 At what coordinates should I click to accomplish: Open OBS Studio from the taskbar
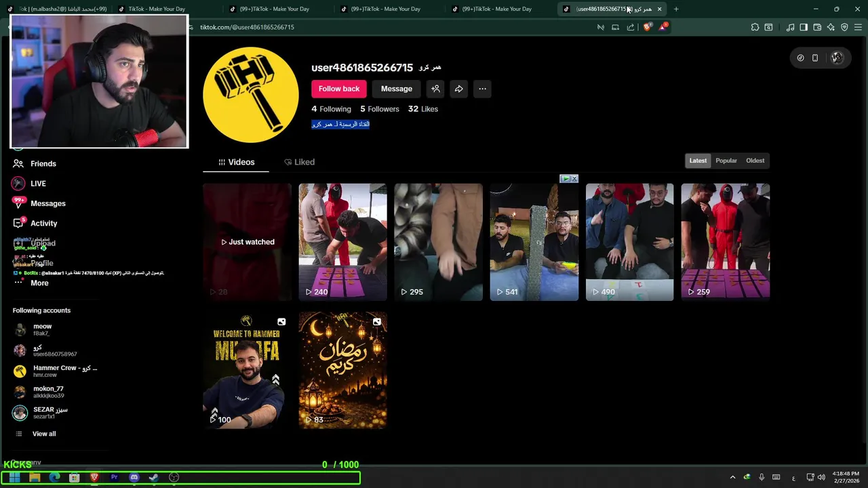point(174,477)
